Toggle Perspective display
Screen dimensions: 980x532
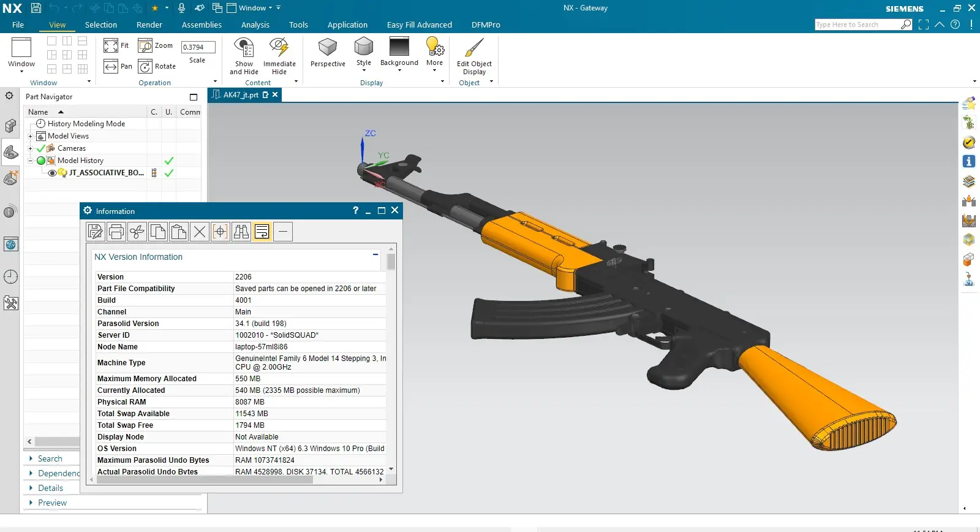click(x=328, y=53)
